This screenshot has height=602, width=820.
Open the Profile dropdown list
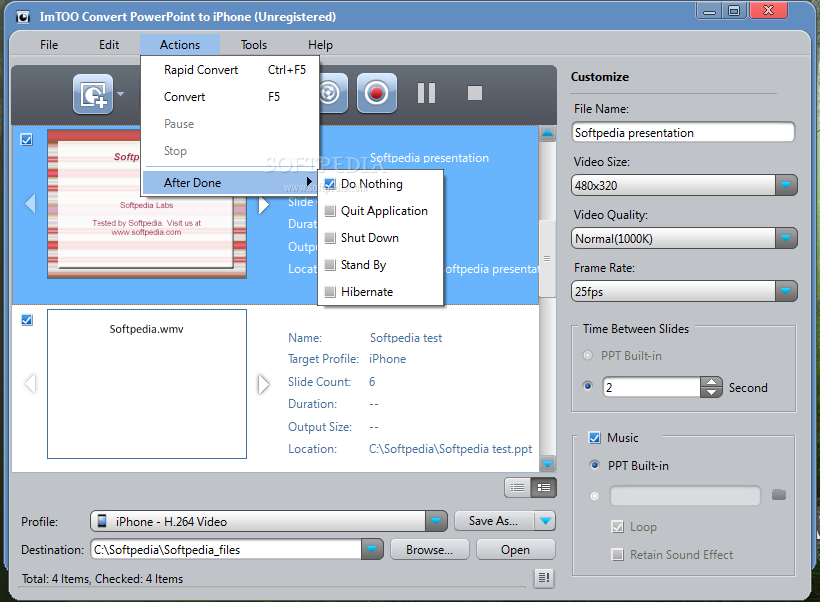436,521
